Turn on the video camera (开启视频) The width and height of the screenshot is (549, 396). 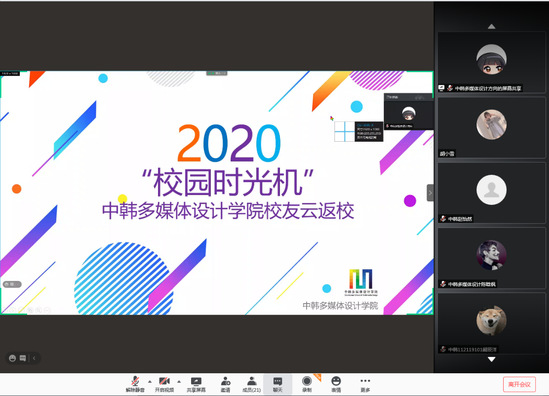(x=164, y=384)
